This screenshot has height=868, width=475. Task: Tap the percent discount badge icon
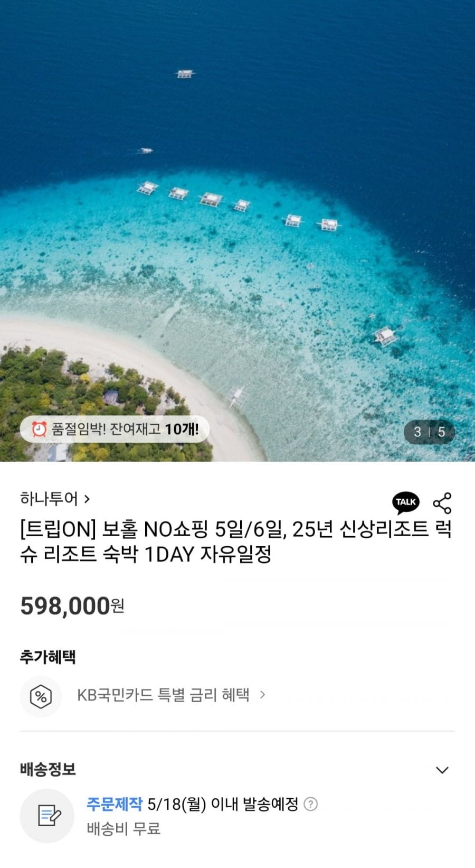coord(41,696)
